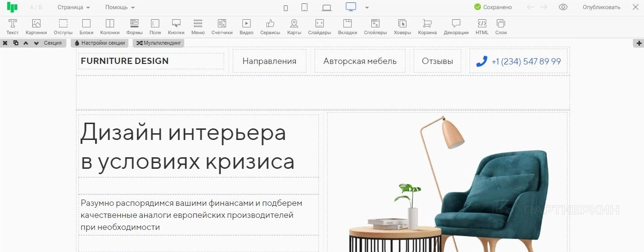Redo with the right arrow
This screenshot has height=252, width=644.
[543, 7]
